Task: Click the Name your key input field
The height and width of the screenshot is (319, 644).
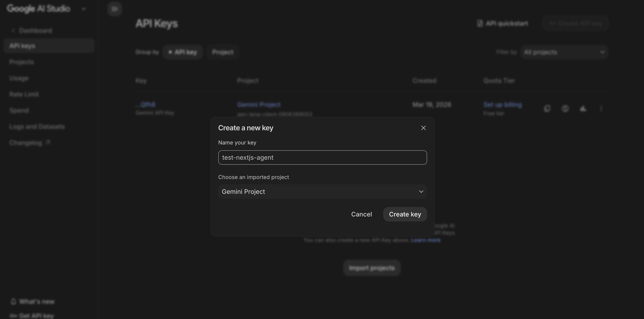Action: [x=322, y=157]
